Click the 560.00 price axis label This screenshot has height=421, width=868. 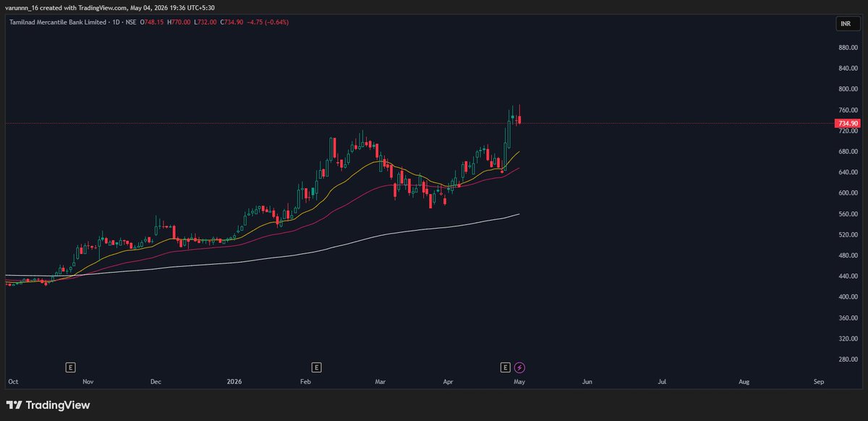click(x=848, y=215)
